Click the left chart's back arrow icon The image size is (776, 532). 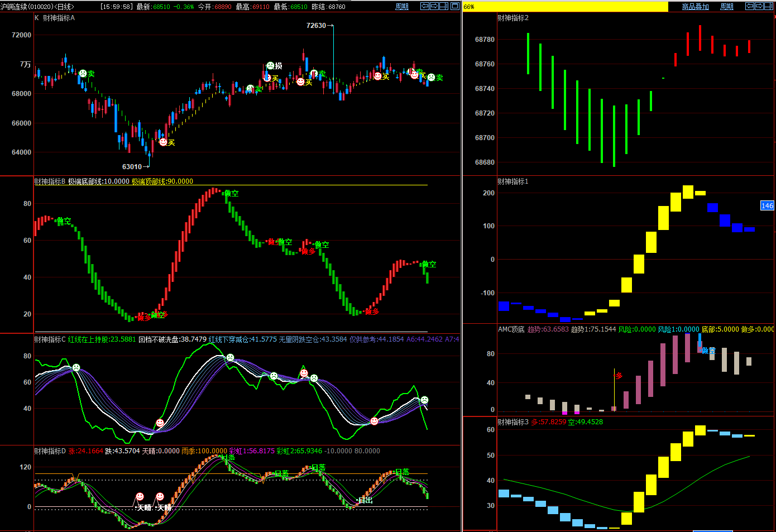425,6
